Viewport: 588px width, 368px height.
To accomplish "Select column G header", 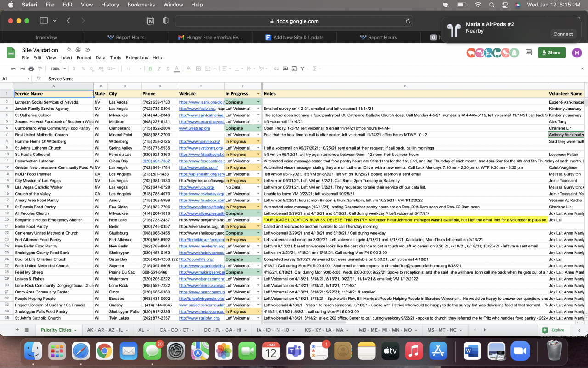I will [405, 86].
